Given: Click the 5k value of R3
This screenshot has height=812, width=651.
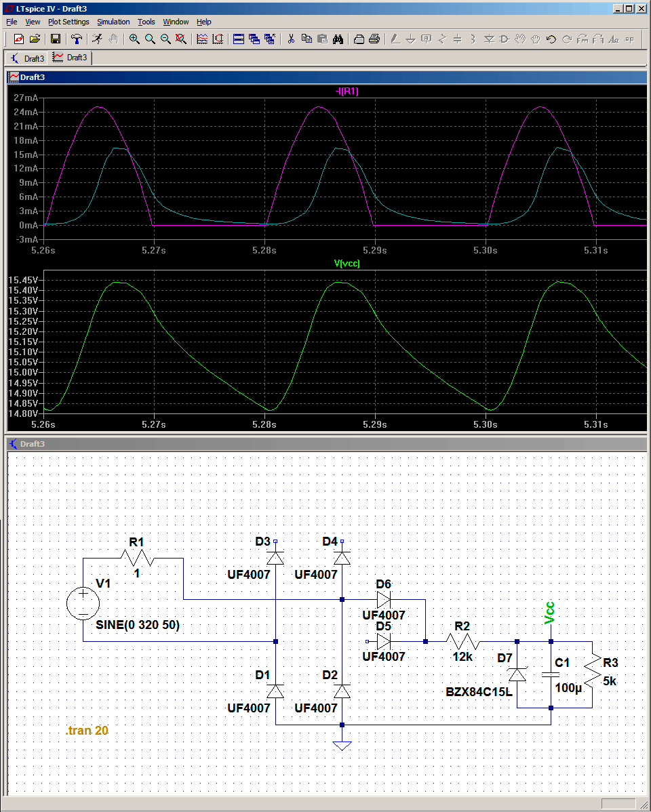Looking at the screenshot, I should point(610,681).
